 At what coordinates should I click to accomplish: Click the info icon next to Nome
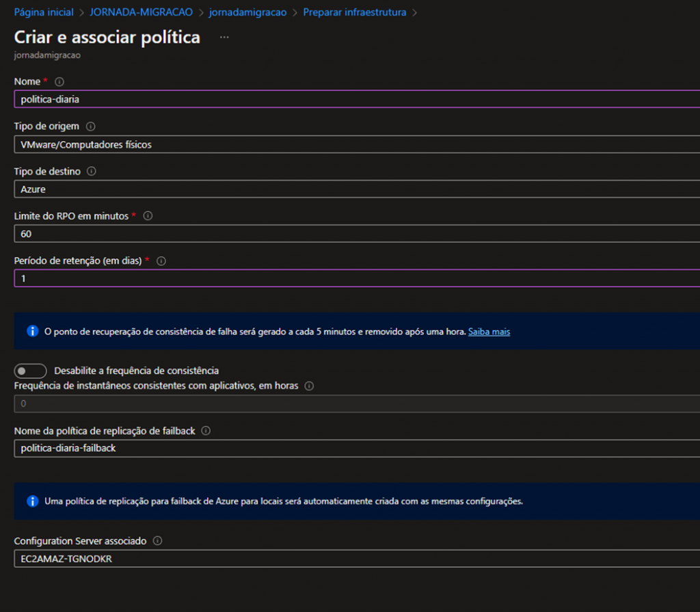click(x=59, y=81)
